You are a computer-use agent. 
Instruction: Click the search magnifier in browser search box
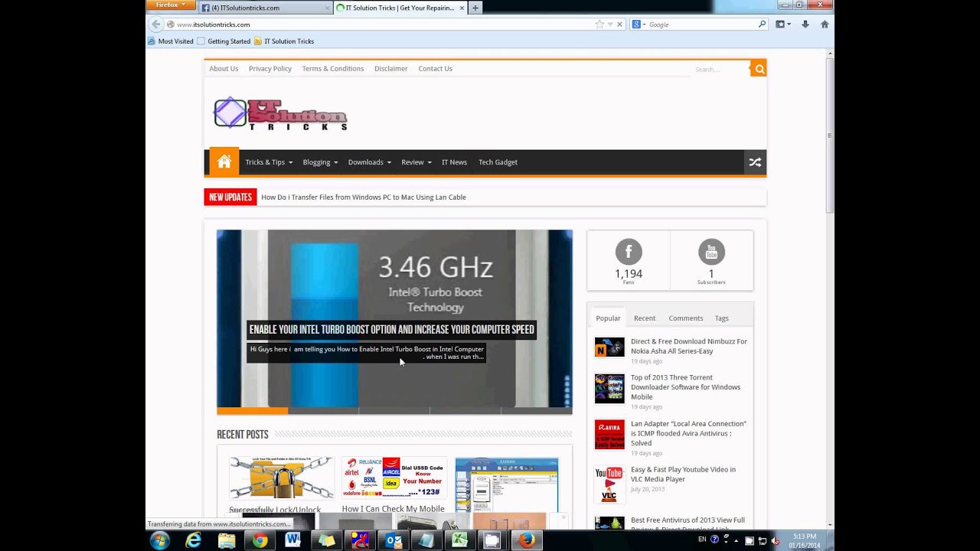(x=762, y=24)
